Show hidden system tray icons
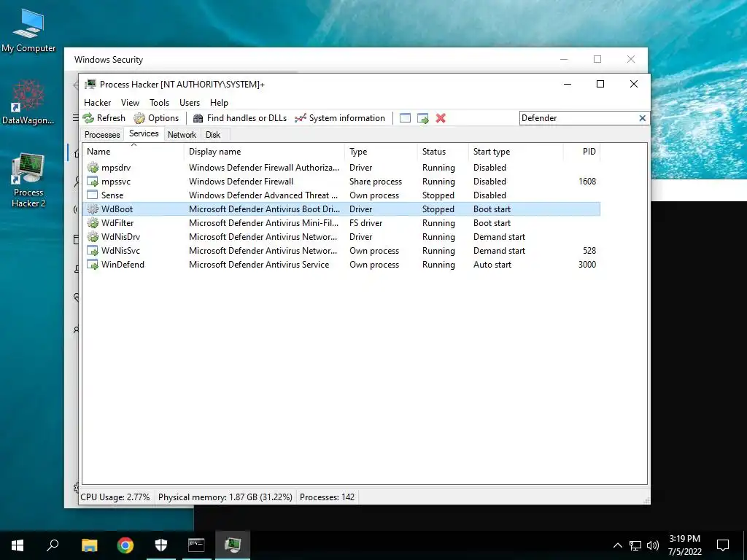This screenshot has width=747, height=560. click(x=617, y=545)
